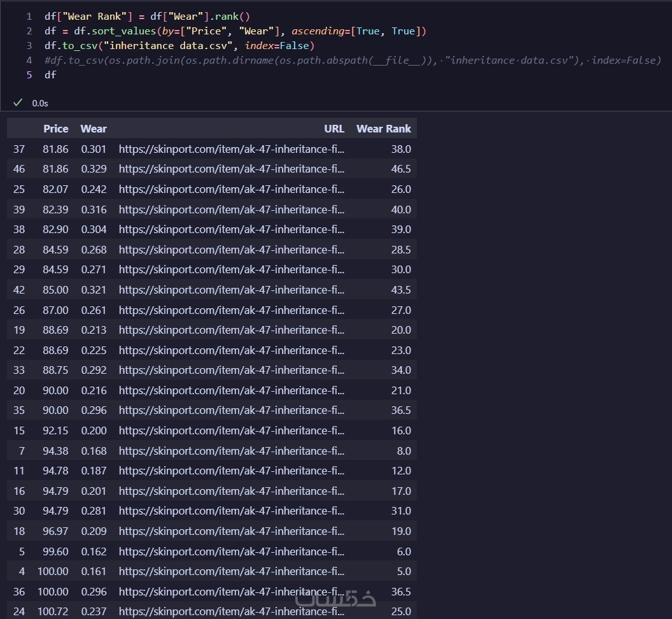Click the sort_values code line
672x619 pixels.
point(235,31)
